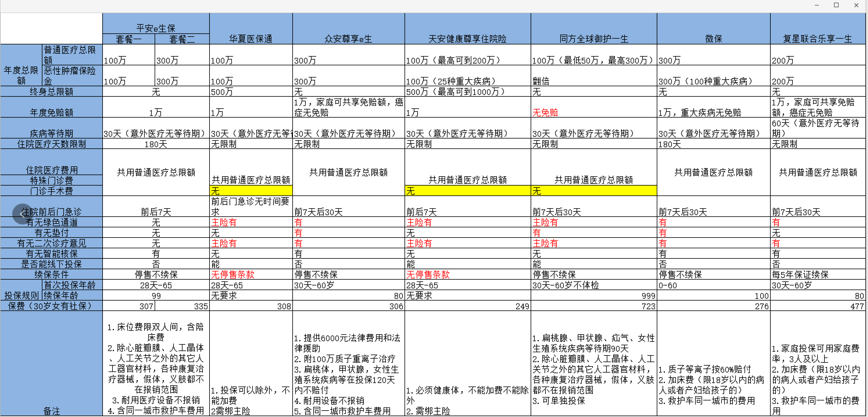Select the 华夏医保通 column header
This screenshot has width=868, height=417.
tap(251, 29)
